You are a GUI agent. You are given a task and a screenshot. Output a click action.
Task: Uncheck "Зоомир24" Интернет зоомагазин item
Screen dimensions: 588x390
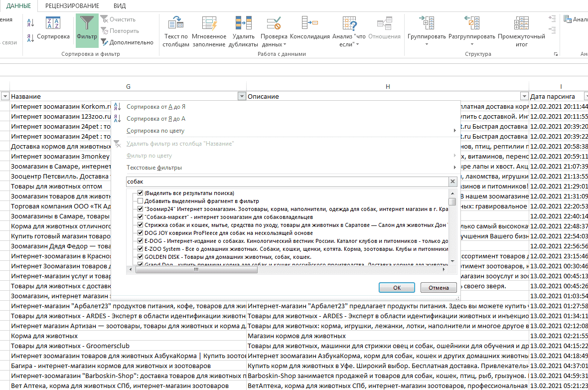(140, 209)
